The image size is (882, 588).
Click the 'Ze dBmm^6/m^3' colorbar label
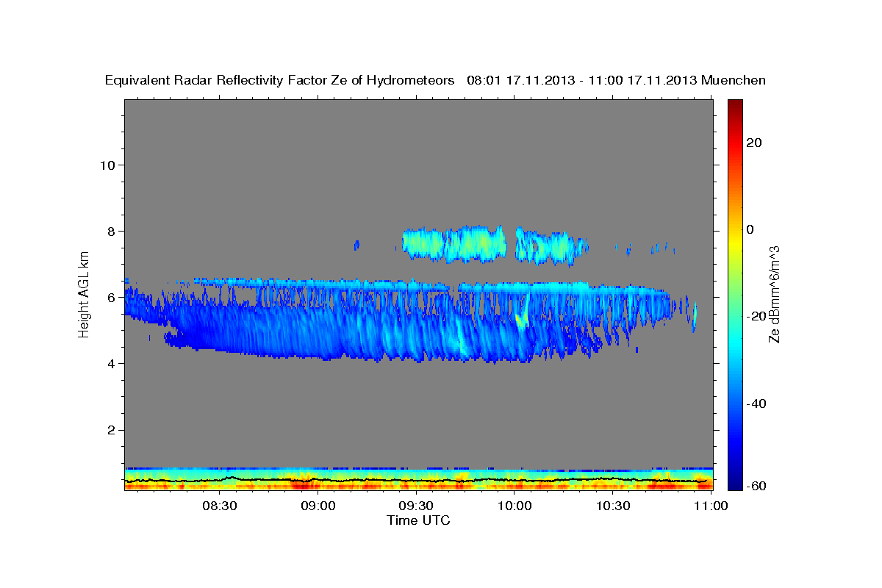click(774, 295)
